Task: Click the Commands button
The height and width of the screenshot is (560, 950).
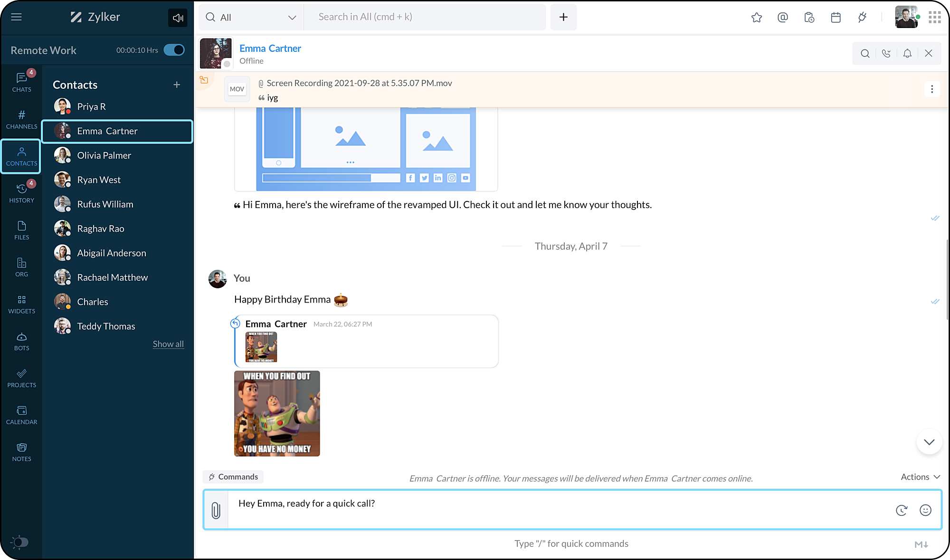Action: [233, 477]
